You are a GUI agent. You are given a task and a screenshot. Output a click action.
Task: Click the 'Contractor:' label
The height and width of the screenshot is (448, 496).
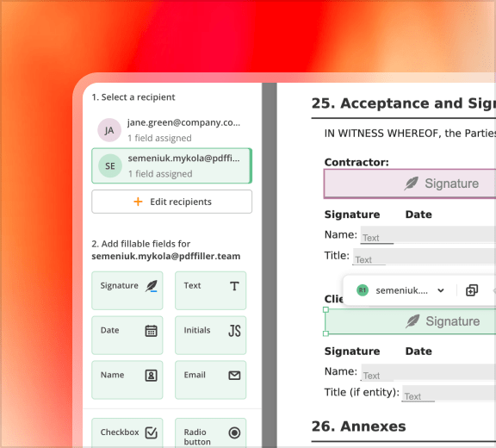click(x=356, y=162)
